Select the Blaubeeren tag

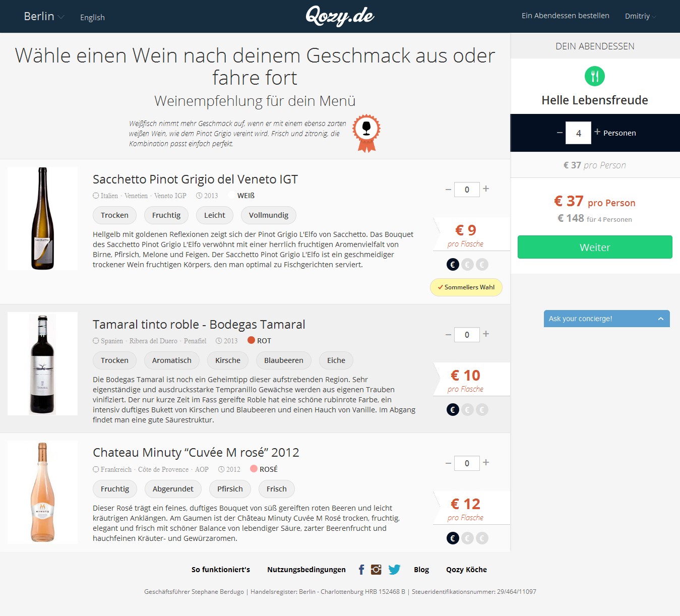284,360
